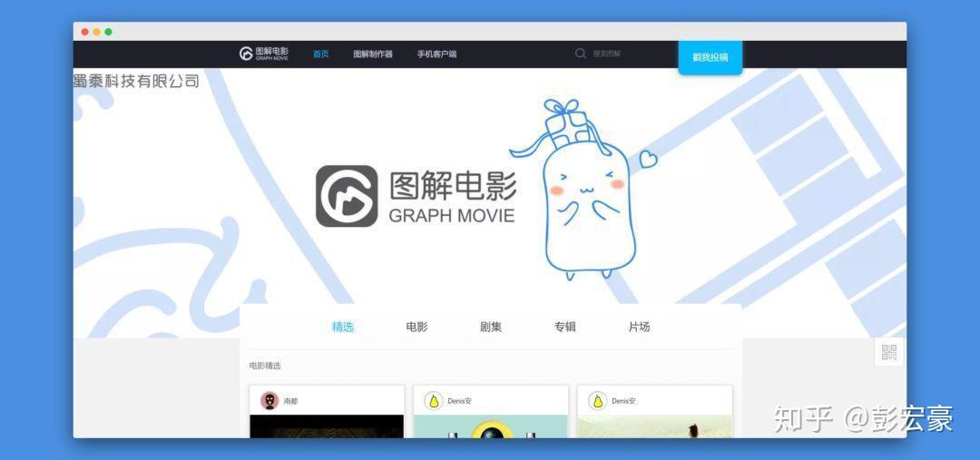This screenshot has height=460, width=980.
Task: Open the pale green thumbnail on right card
Action: [x=654, y=426]
